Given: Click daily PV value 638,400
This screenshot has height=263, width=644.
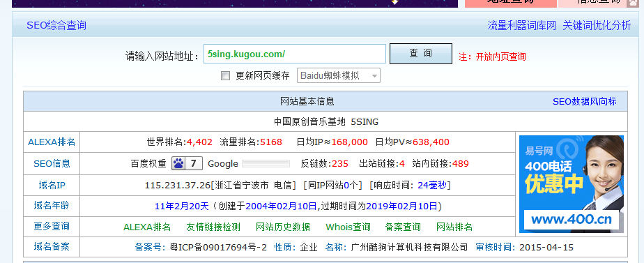Looking at the screenshot, I should click(431, 142).
